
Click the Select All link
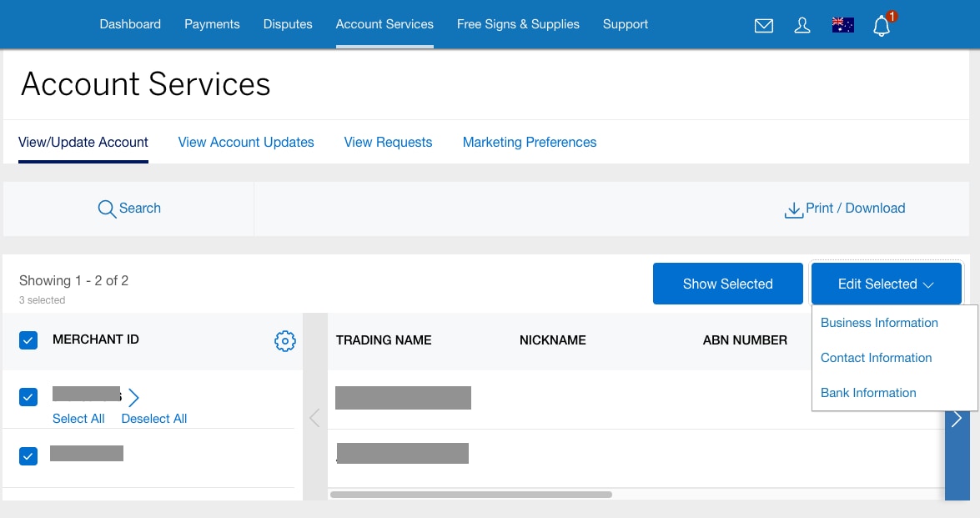point(78,419)
